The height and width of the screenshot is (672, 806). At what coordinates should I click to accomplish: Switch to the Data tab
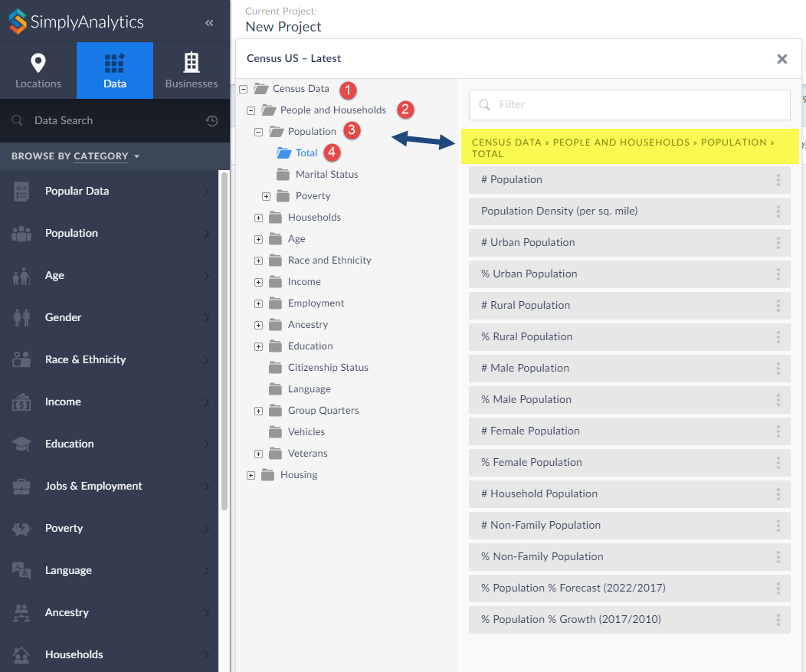115,70
